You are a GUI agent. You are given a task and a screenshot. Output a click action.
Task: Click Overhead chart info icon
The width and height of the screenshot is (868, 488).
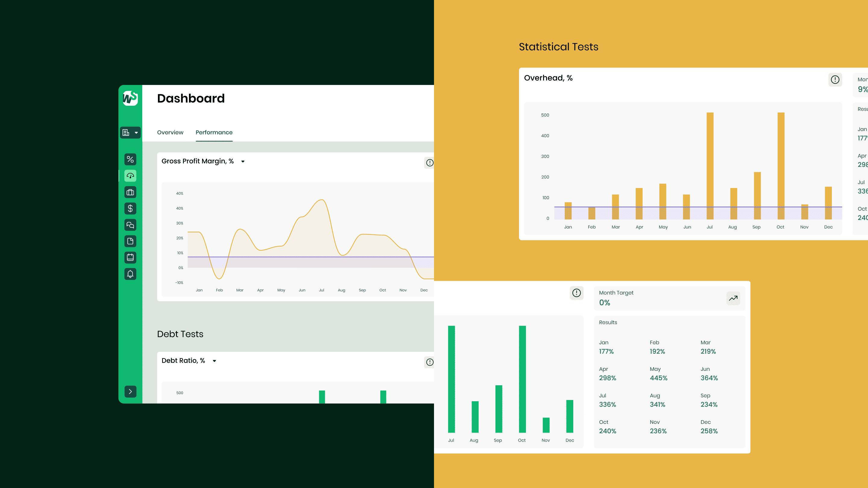835,80
